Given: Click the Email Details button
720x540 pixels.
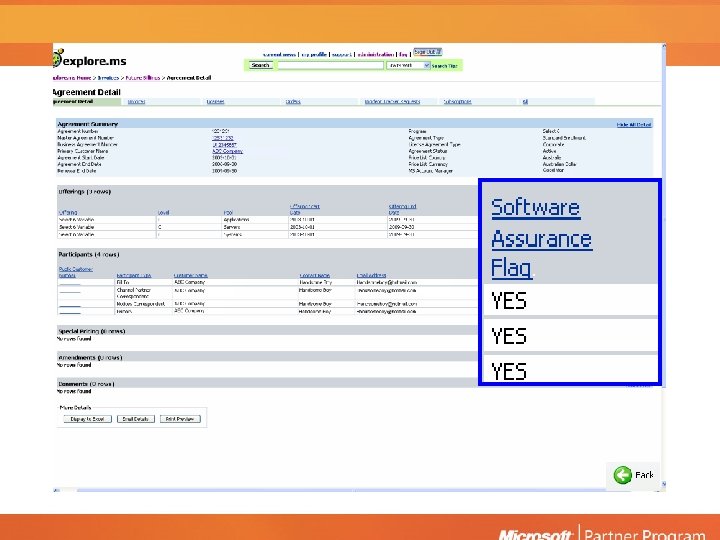Looking at the screenshot, I should 135,419.
